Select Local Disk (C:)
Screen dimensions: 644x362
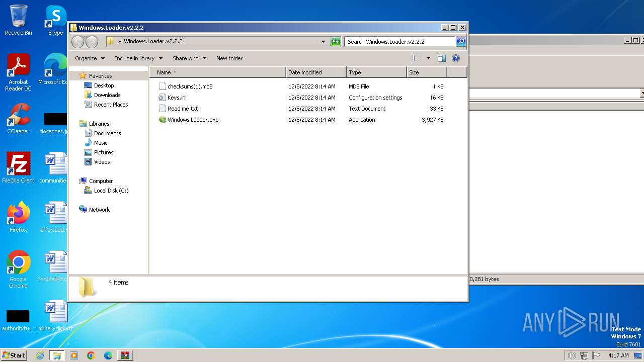pos(111,191)
